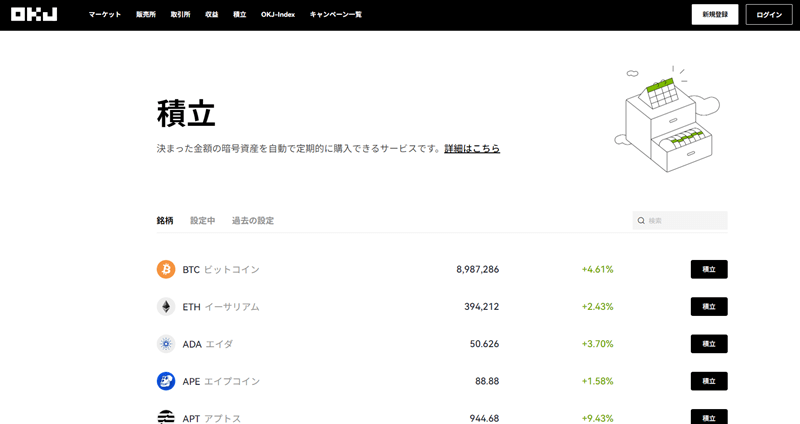800x424 pixels.
Task: Open the OKJ-Index page
Action: [x=278, y=15]
